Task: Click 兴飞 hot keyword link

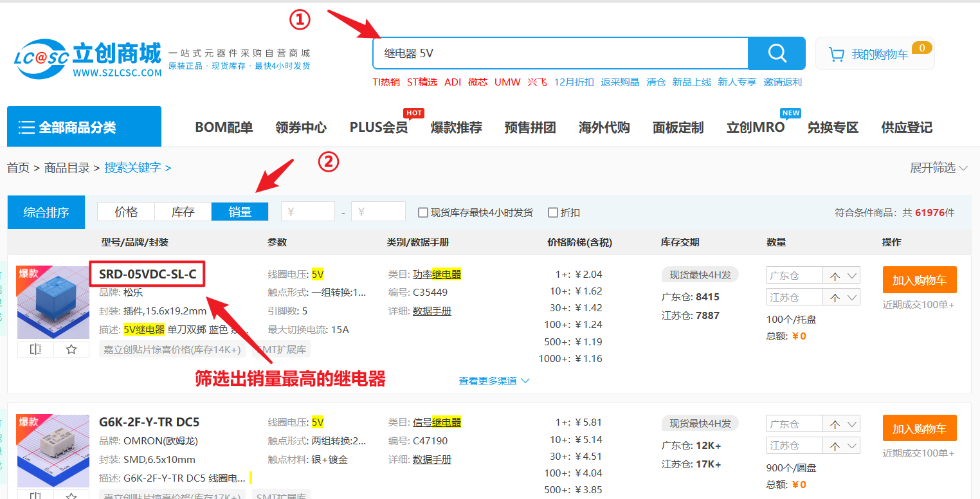Action: 538,82
